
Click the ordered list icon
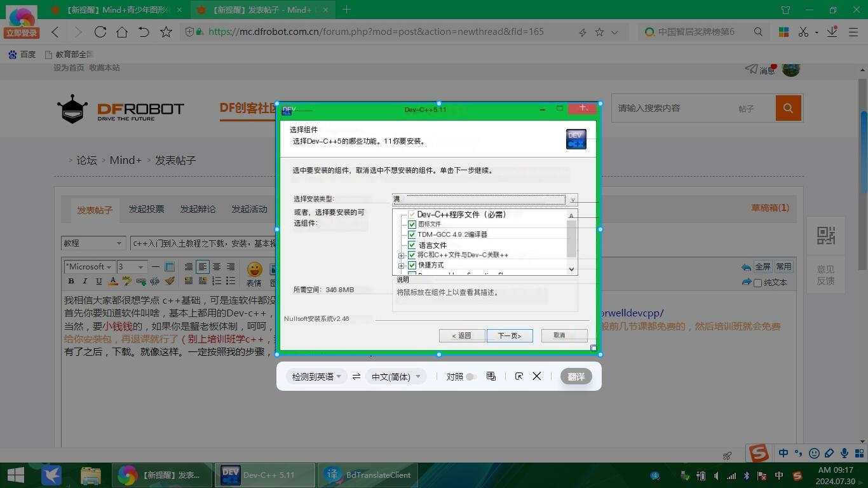pyautogui.click(x=217, y=281)
